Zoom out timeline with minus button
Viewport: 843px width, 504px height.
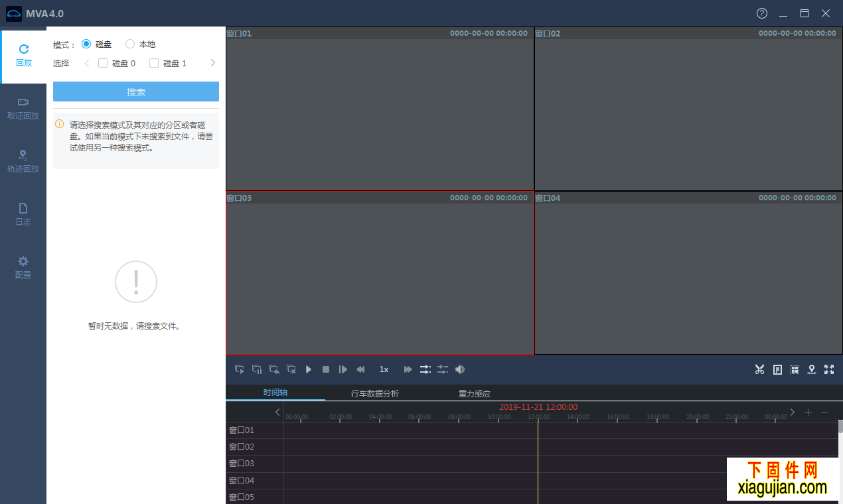pyautogui.click(x=824, y=412)
